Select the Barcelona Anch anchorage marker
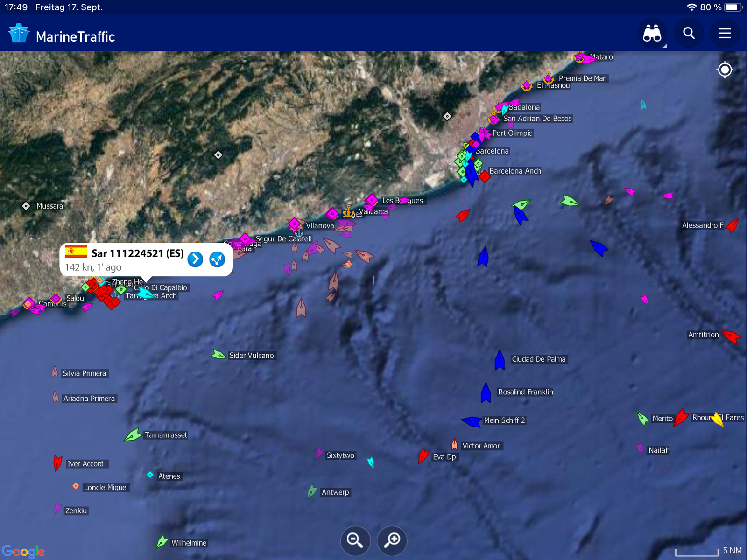This screenshot has height=560, width=747. (x=485, y=176)
